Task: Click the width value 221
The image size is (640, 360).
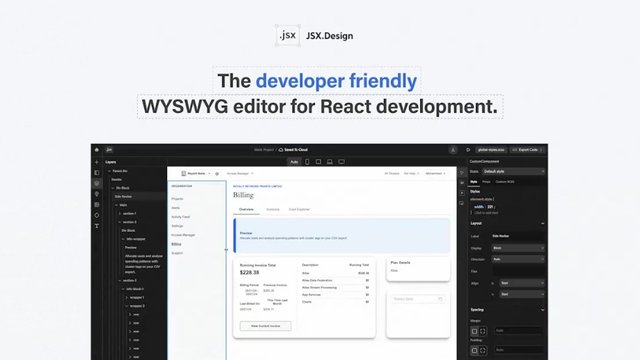Action: pos(490,207)
